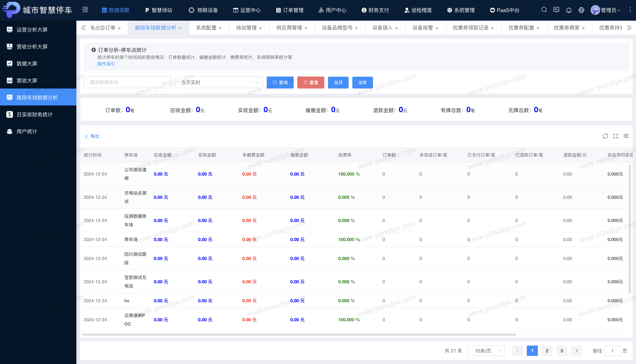Open 日实收财务统计 in sidebar
The image size is (636, 364).
point(38,115)
